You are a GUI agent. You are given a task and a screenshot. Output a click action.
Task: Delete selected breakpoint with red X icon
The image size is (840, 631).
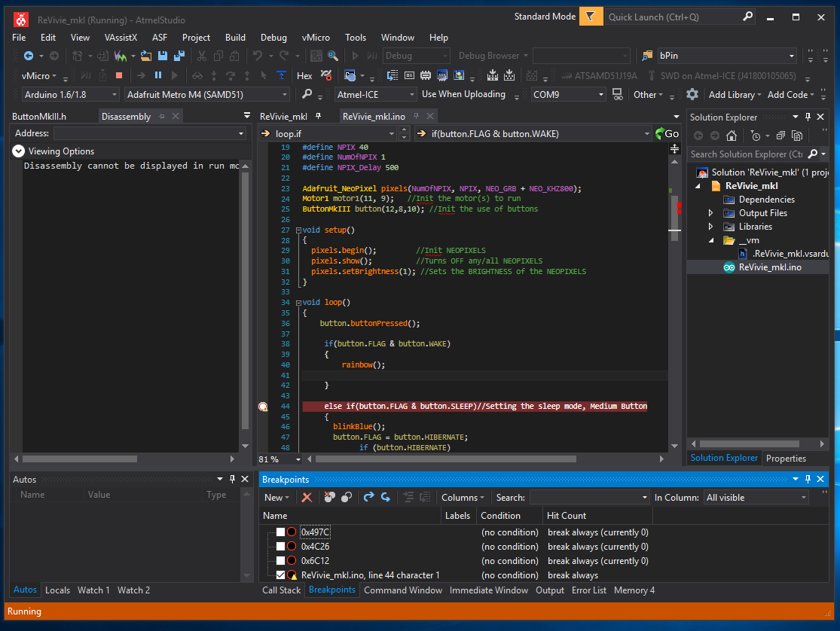tap(307, 498)
